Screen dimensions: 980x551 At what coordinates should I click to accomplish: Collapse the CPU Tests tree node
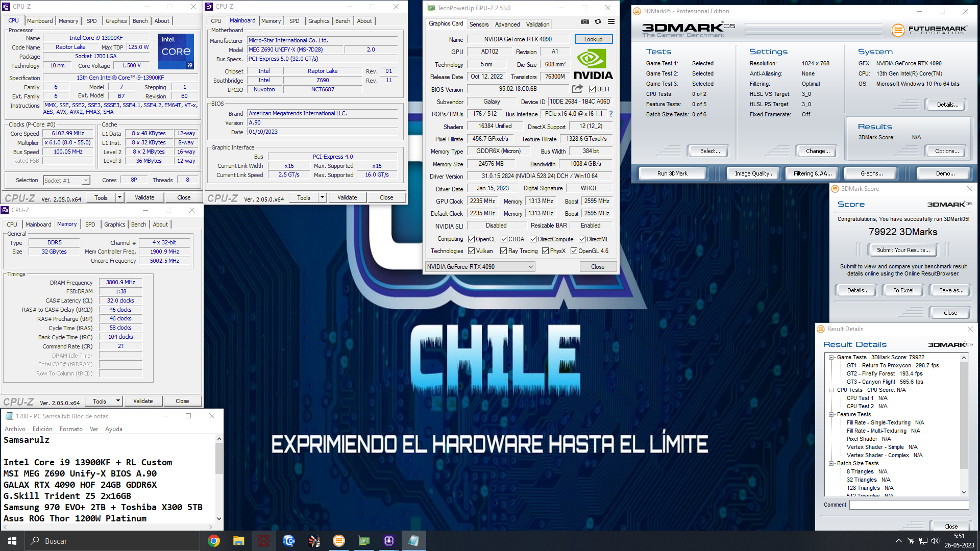pos(831,390)
